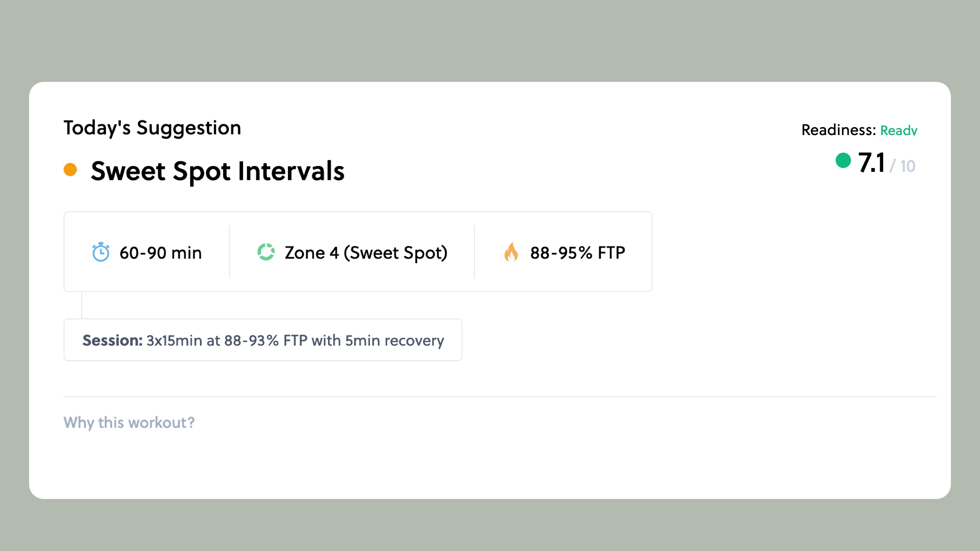Click the divider between duration and zone
The image size is (980, 551).
(229, 252)
